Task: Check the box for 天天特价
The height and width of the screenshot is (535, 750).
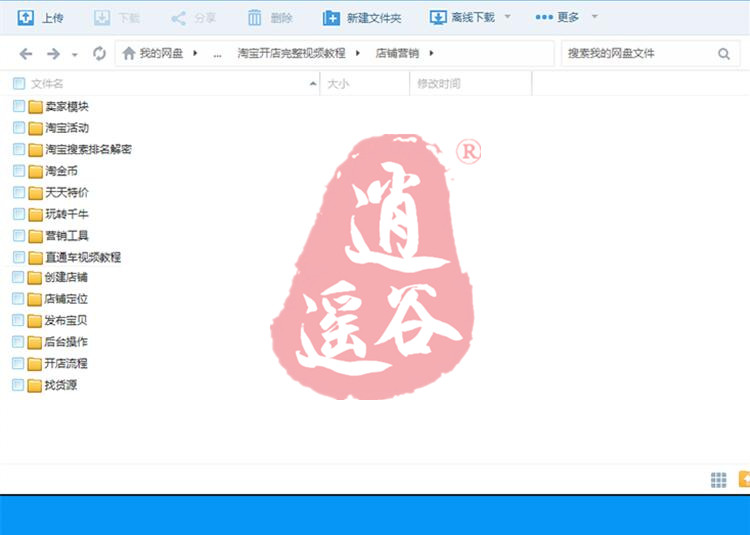Action: pyautogui.click(x=19, y=192)
